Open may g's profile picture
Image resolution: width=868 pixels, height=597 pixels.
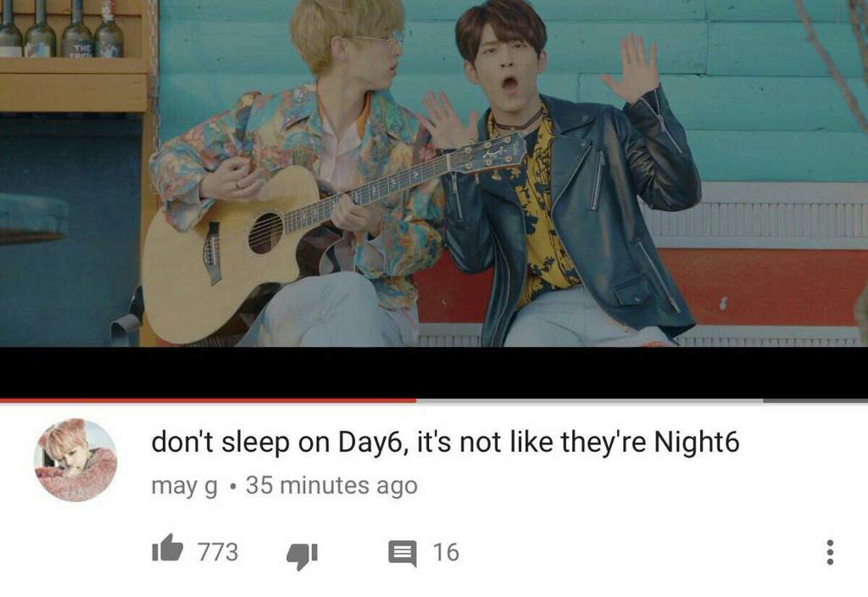click(x=75, y=460)
